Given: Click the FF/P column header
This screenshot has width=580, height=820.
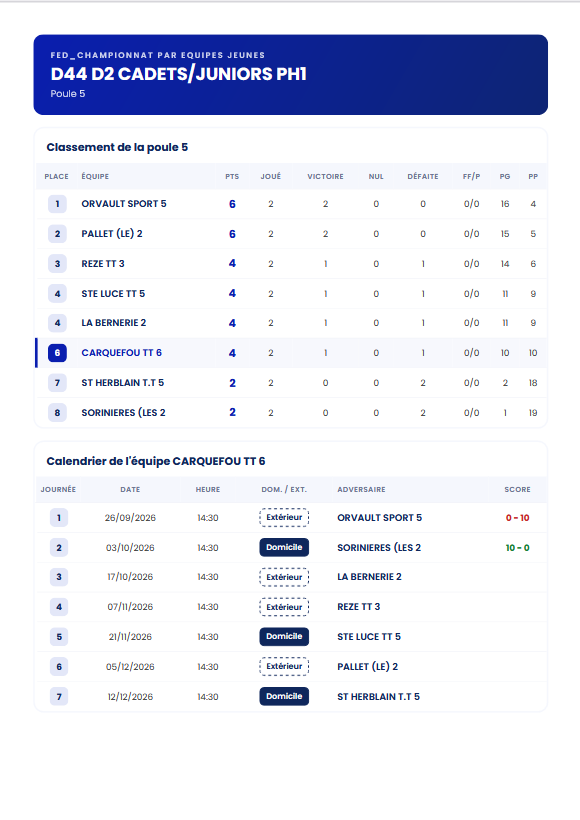Looking at the screenshot, I should click(471, 177).
